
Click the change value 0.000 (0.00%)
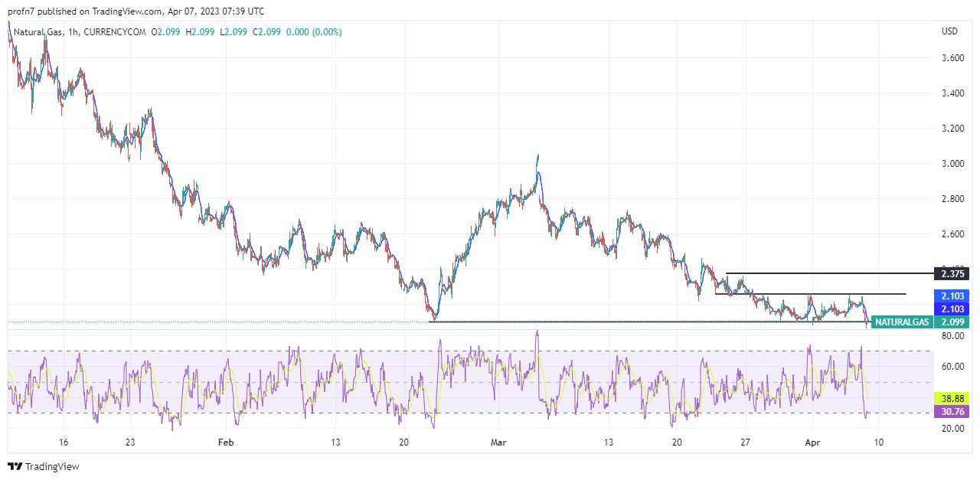click(x=312, y=32)
